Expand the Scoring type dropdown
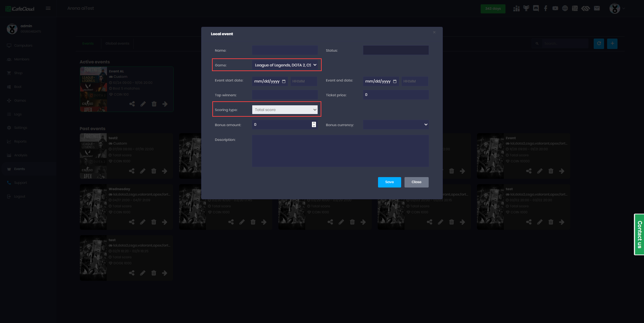This screenshot has width=644, height=323. click(285, 110)
